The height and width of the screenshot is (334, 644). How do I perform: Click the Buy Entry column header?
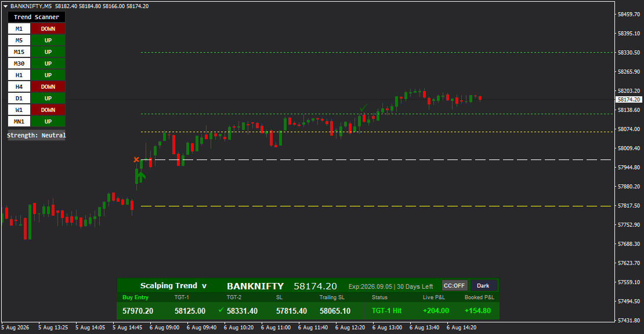[135, 297]
